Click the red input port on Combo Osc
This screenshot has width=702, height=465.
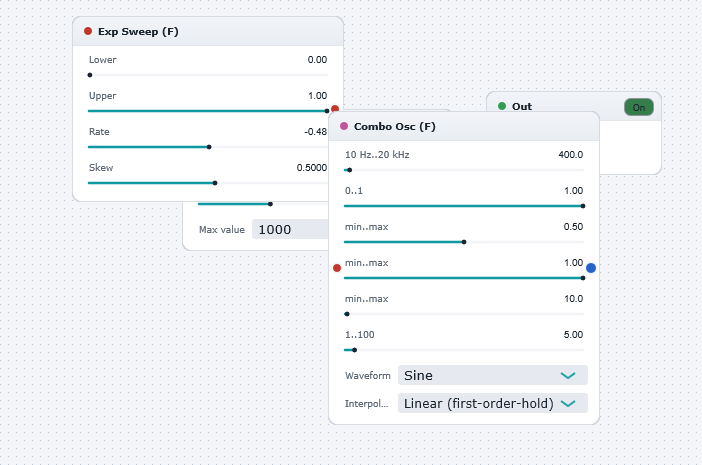337,268
